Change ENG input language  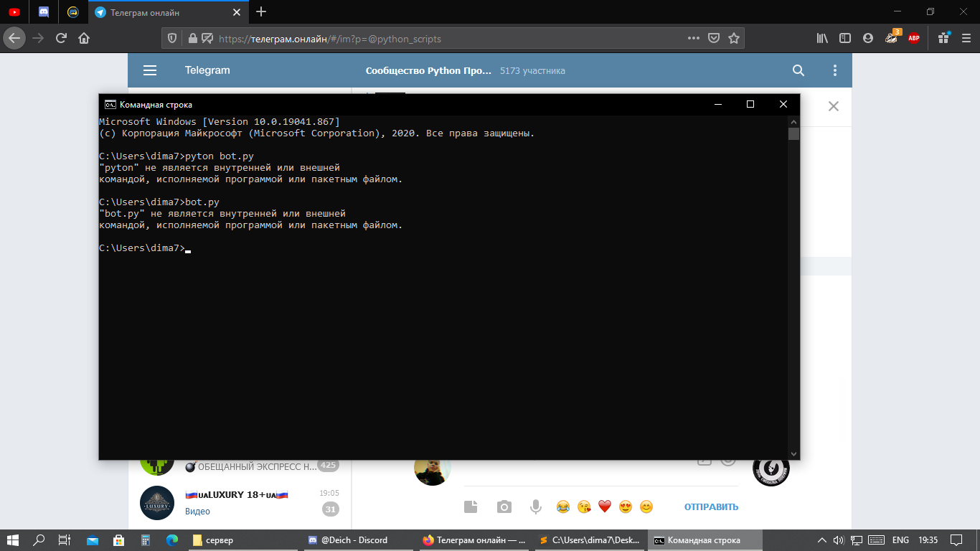(x=900, y=540)
